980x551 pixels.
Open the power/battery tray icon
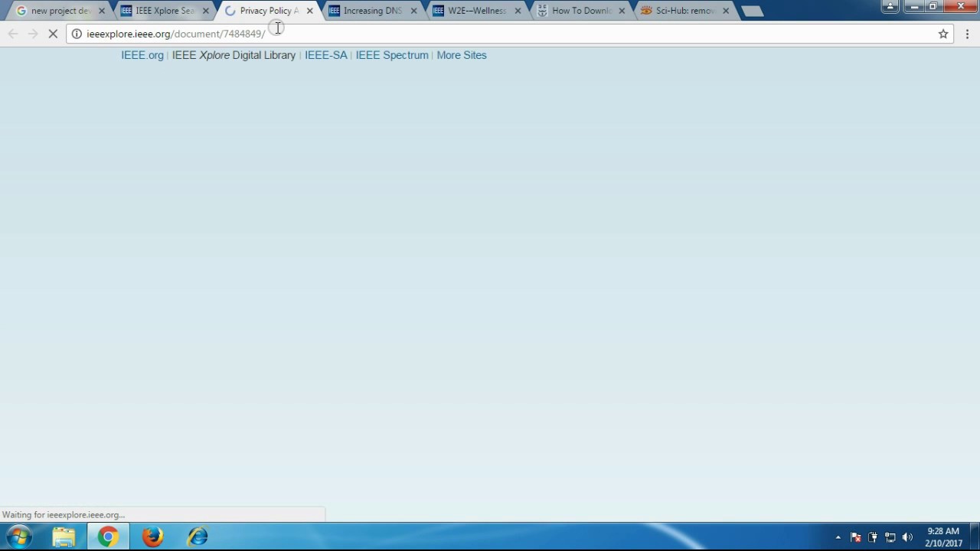(873, 537)
